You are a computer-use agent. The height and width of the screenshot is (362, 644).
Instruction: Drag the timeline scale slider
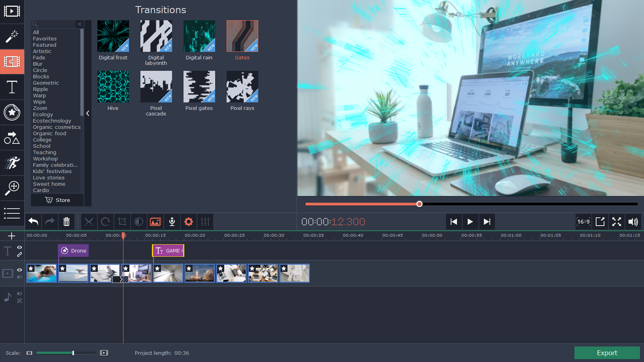coord(72,352)
